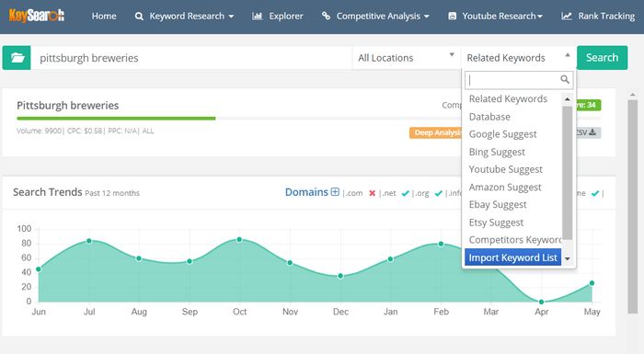This screenshot has height=354, width=644.
Task: Collapse the Related Keywords dropdown
Action: [x=519, y=58]
